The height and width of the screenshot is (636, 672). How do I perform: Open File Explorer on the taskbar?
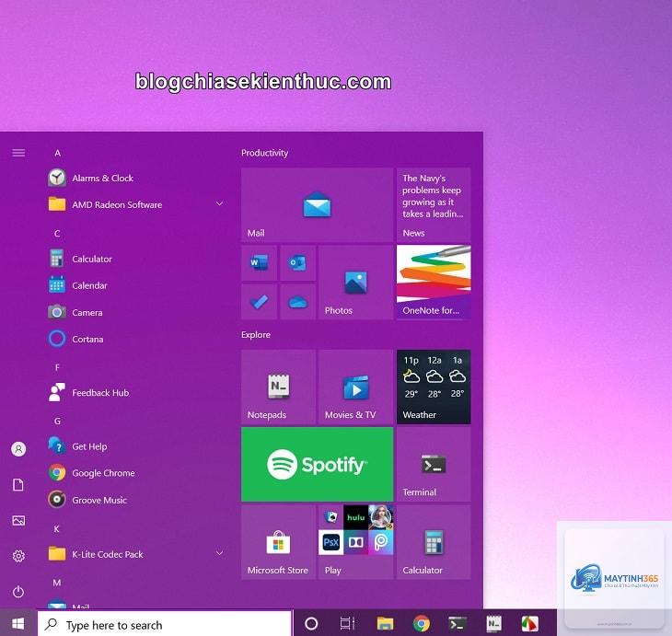[x=385, y=623]
